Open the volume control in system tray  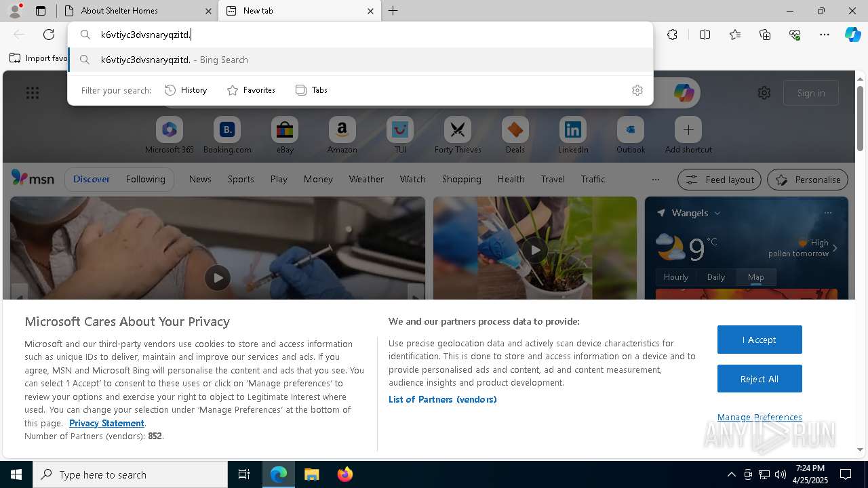click(781, 474)
